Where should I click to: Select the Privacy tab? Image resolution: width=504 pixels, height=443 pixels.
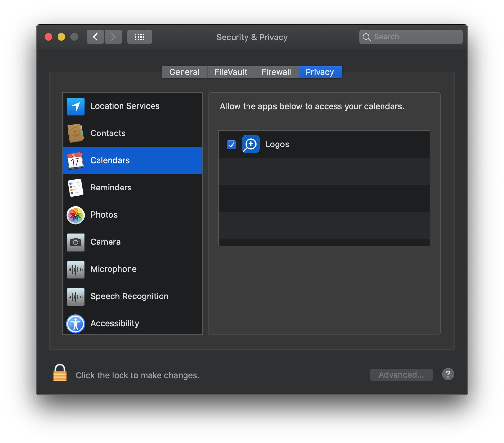[x=320, y=72]
